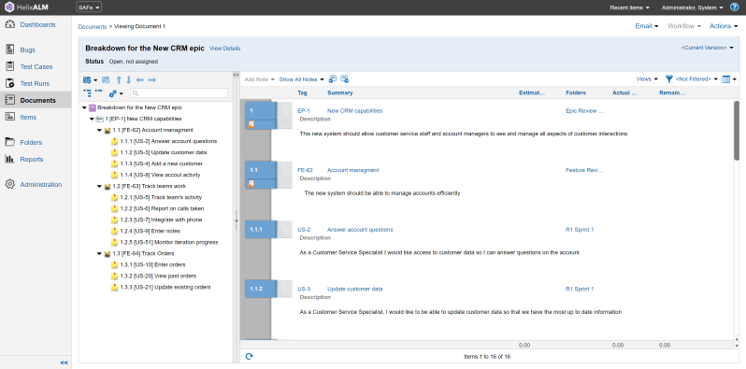
Task: Click the indent right arrow icon
Action: point(152,80)
